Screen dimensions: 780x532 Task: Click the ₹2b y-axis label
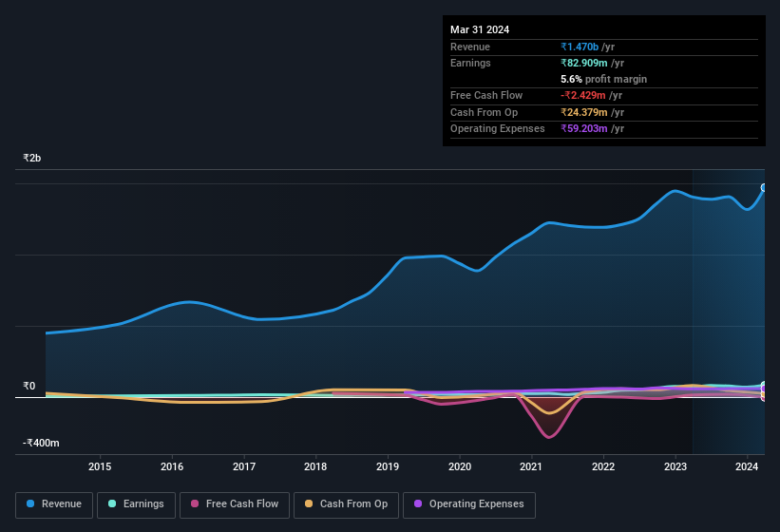[32, 158]
